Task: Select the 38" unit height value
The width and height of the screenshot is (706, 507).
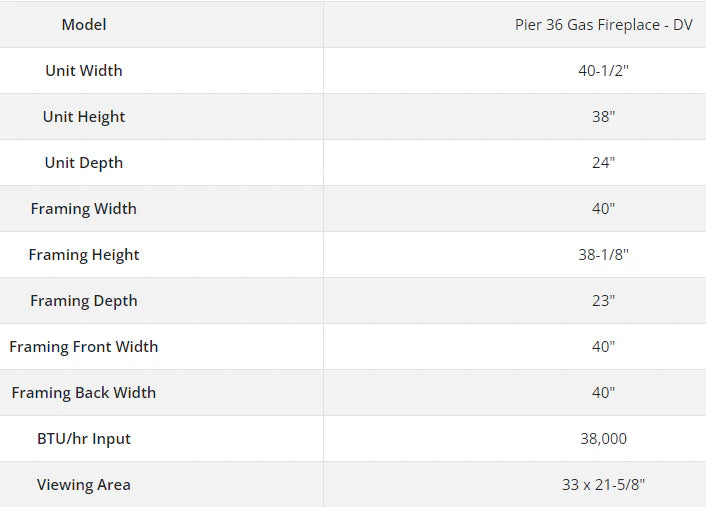Action: coord(603,116)
